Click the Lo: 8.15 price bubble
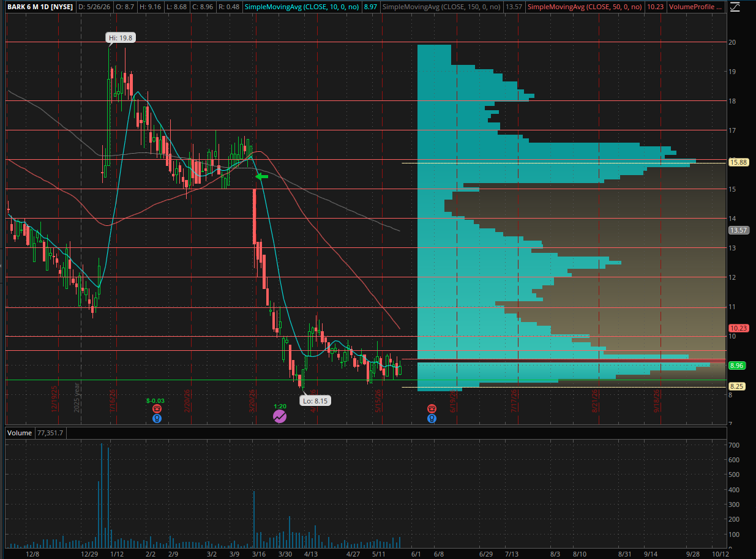Viewport: 756px width, 559px height. 315,401
